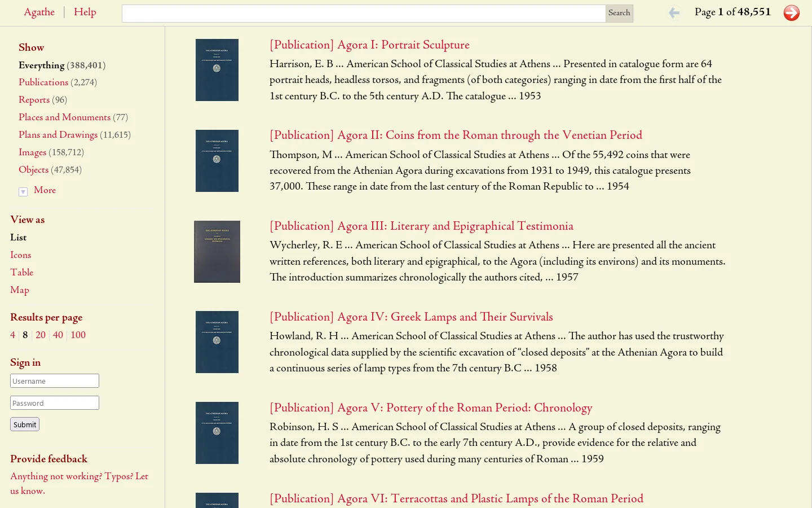Click the Howland, R. H description text
Screen dimensions: 812x508
[x=497, y=352]
